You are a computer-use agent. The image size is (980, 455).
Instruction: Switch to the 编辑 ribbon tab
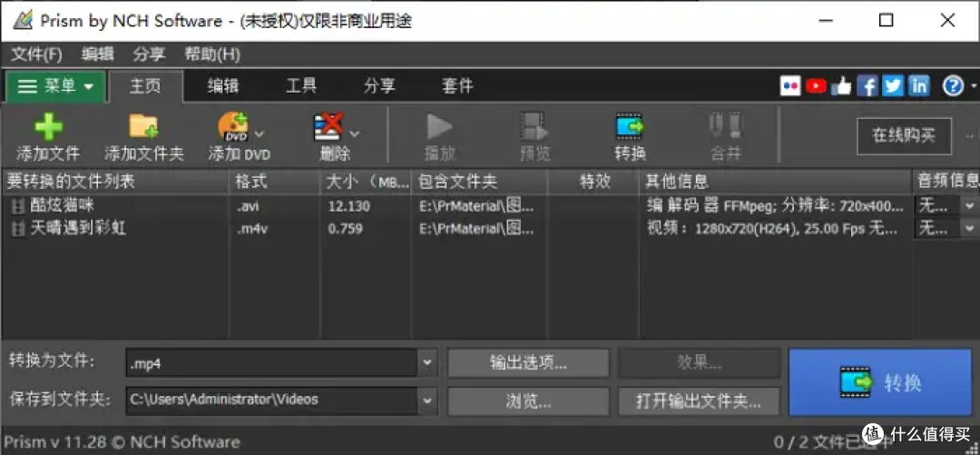coord(223,86)
